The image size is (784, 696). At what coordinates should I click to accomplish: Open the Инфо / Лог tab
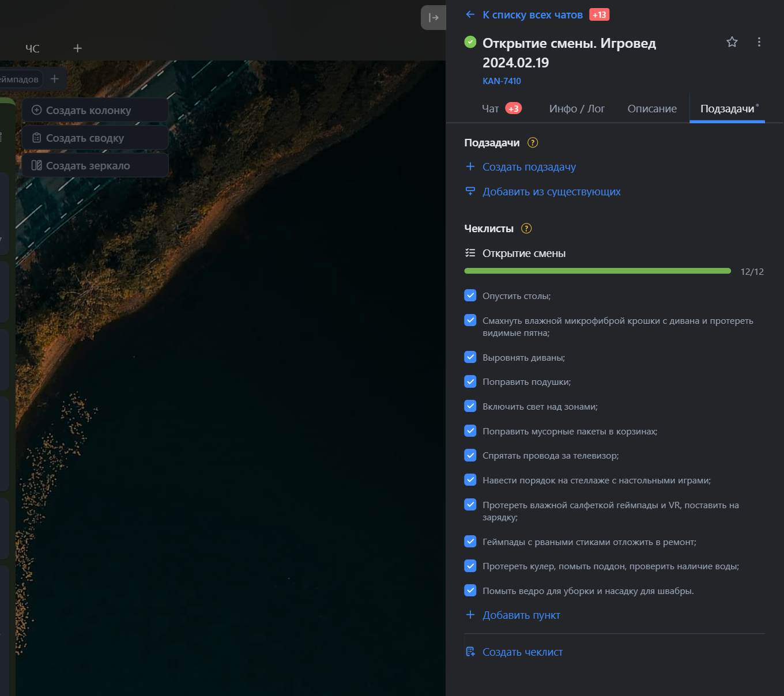click(x=576, y=109)
